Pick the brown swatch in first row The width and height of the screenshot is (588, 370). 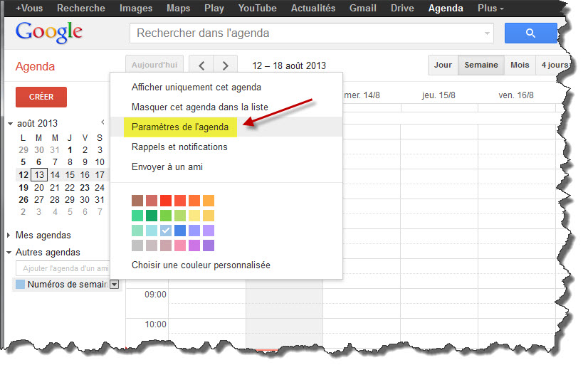[137, 201]
